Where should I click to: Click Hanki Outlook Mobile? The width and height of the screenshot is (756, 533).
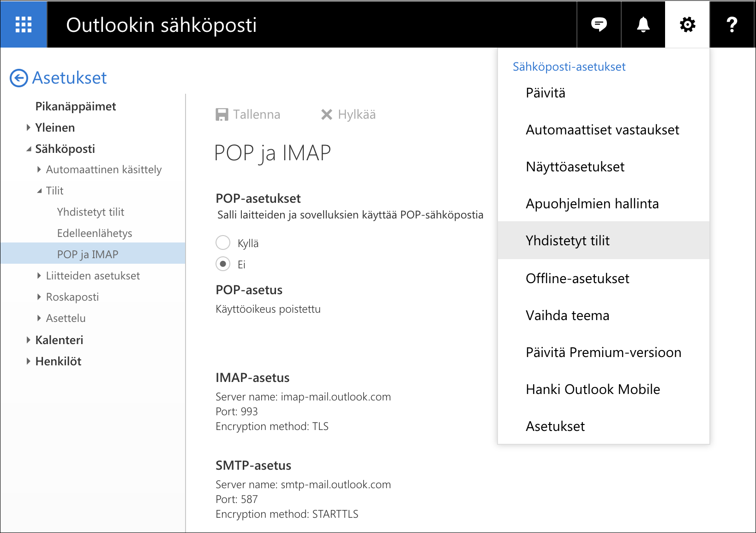[x=593, y=389]
